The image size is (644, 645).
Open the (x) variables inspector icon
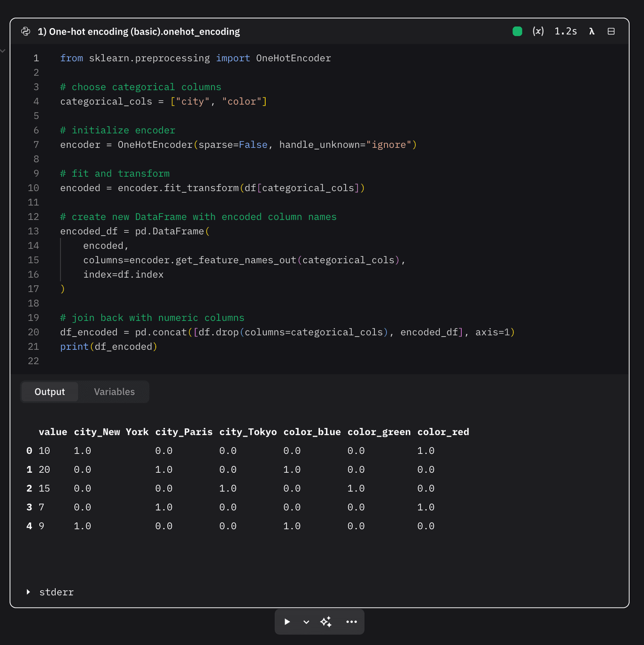(x=538, y=31)
